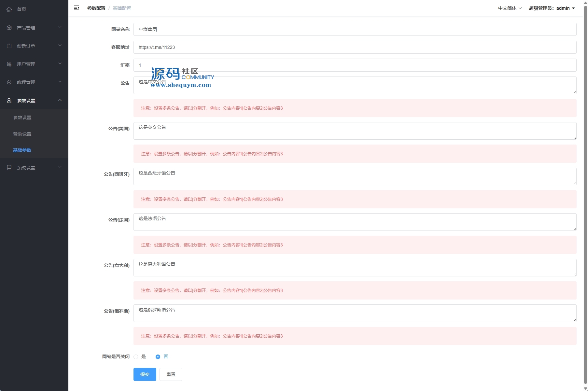
Task: Click the 参数设置 person icon
Action: pos(9,101)
